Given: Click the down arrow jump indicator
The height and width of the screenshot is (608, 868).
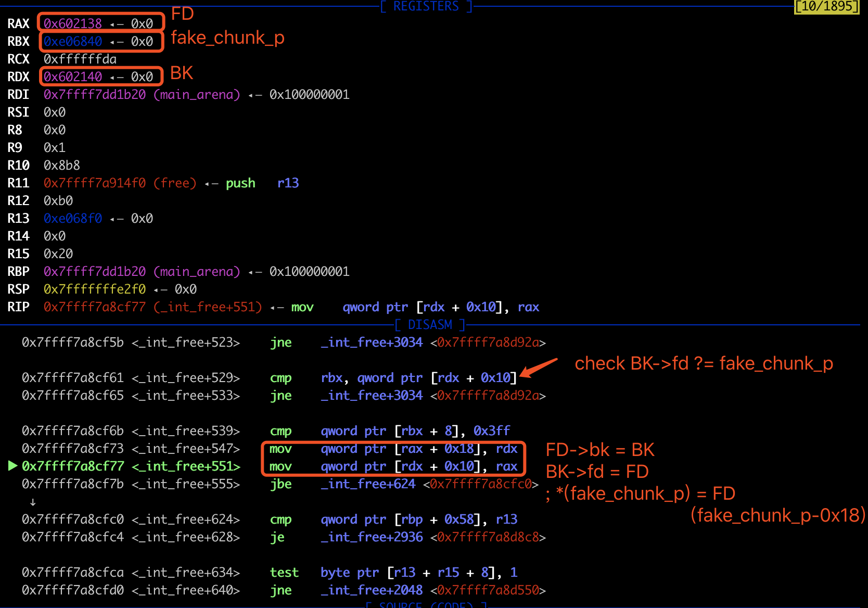Looking at the screenshot, I should pyautogui.click(x=33, y=502).
